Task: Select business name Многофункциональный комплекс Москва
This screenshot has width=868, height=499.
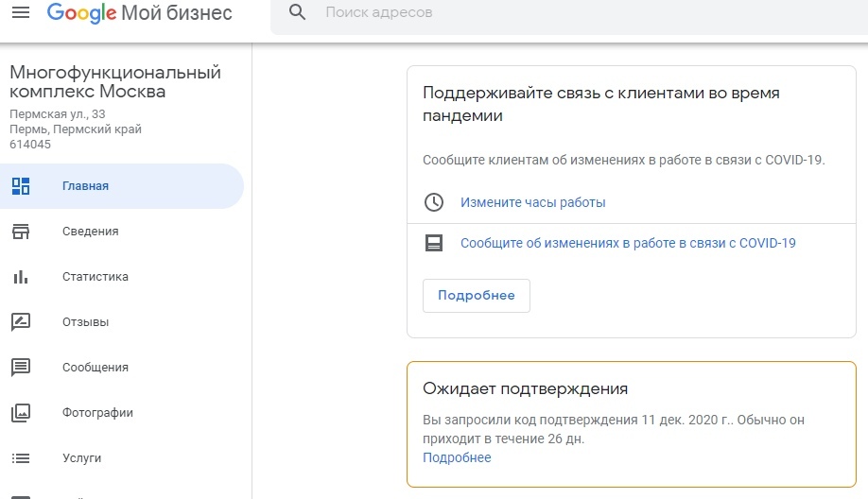Action: coord(115,81)
